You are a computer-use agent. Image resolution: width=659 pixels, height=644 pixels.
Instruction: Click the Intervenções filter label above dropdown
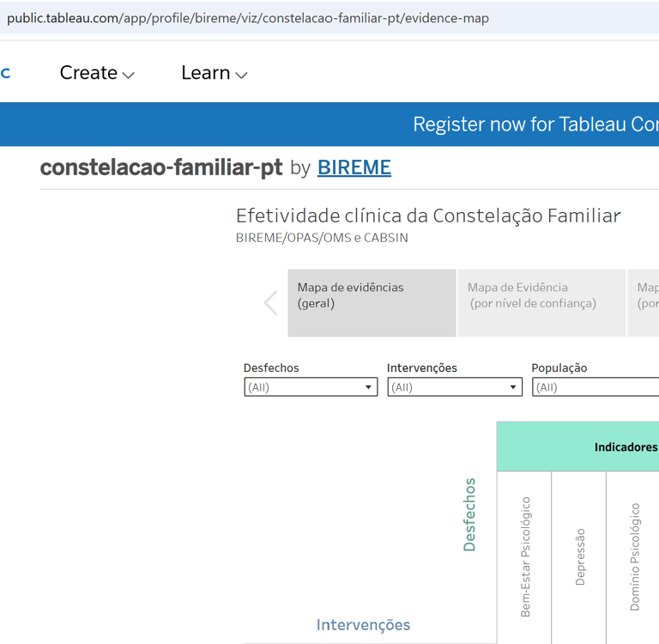coord(422,368)
